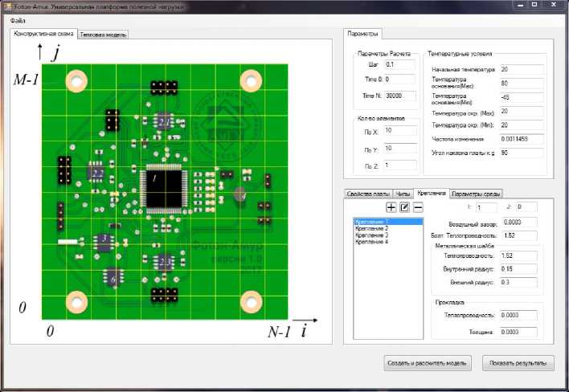Screen dimensions: 569x392
Task: Open the Файл menu
Action: (18, 19)
